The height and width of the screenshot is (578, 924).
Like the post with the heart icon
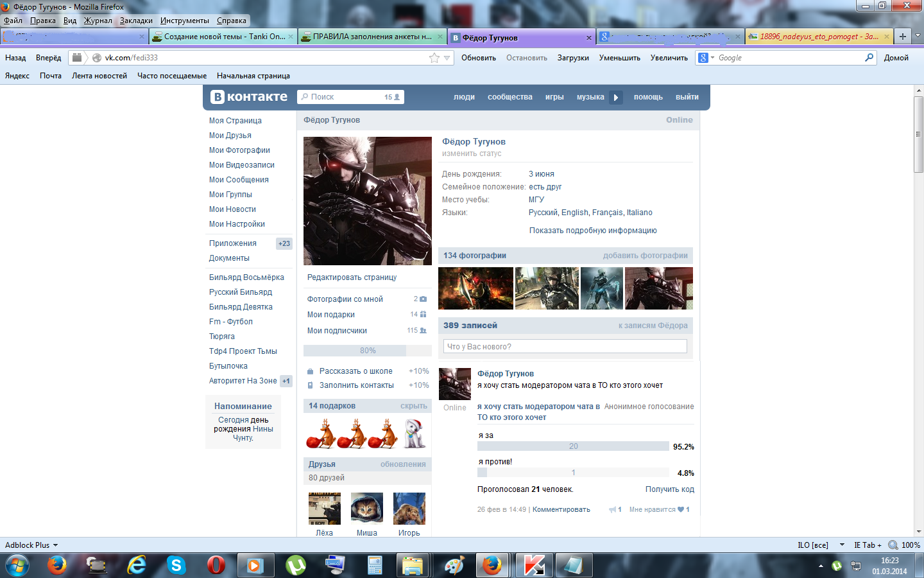click(681, 510)
